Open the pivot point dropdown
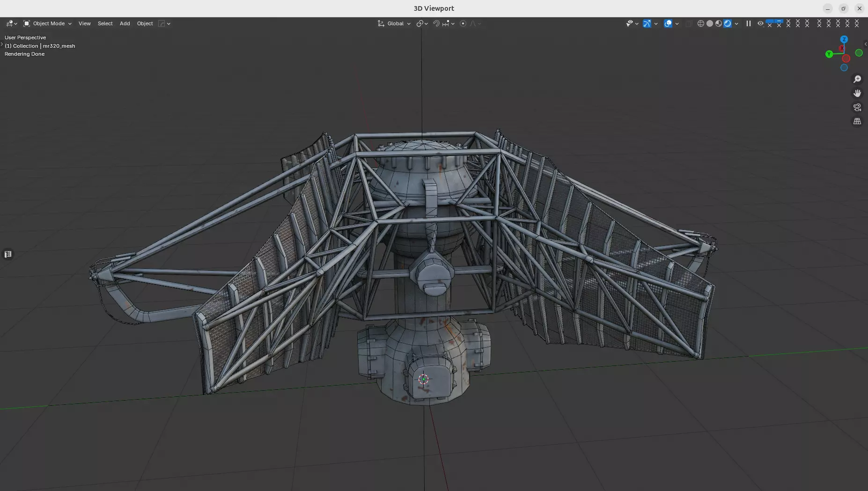868x491 pixels. point(422,23)
